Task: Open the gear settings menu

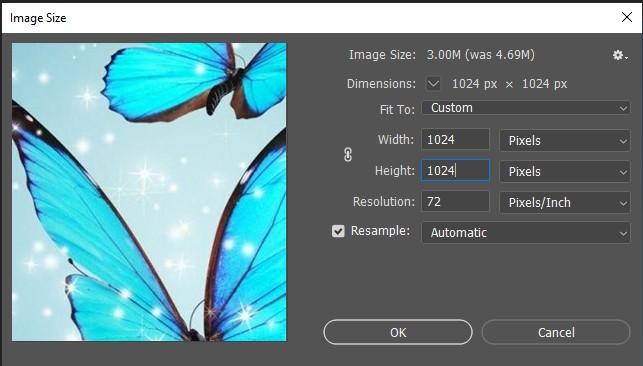Action: point(620,55)
